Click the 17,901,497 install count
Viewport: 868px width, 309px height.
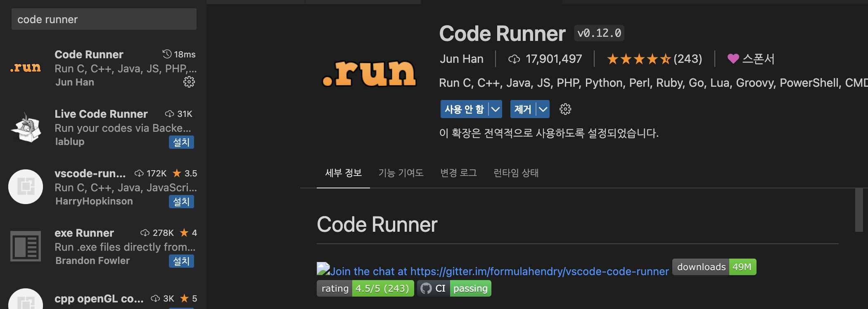554,59
